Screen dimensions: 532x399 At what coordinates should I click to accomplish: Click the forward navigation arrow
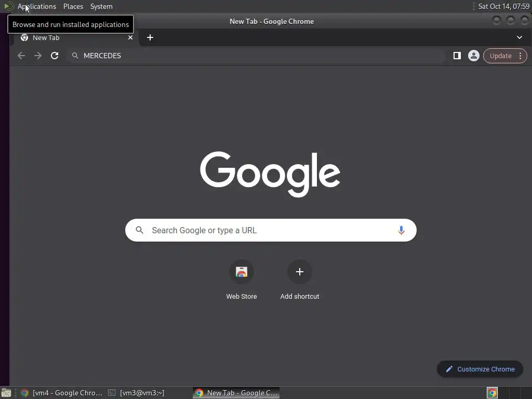pos(38,56)
